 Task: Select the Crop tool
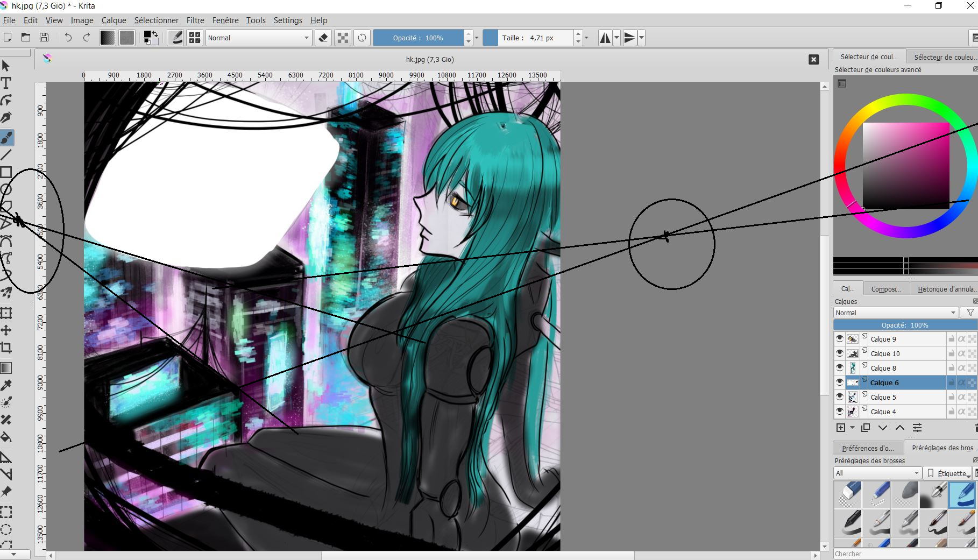point(6,348)
